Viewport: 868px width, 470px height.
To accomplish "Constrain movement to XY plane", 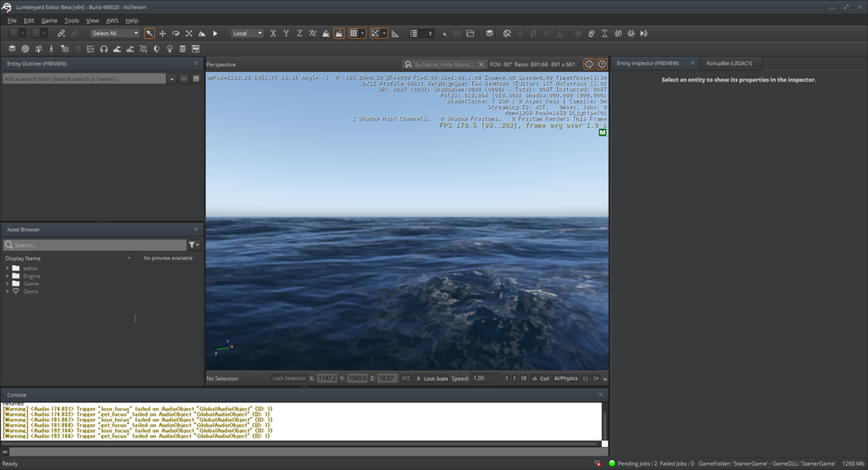I will pos(313,34).
